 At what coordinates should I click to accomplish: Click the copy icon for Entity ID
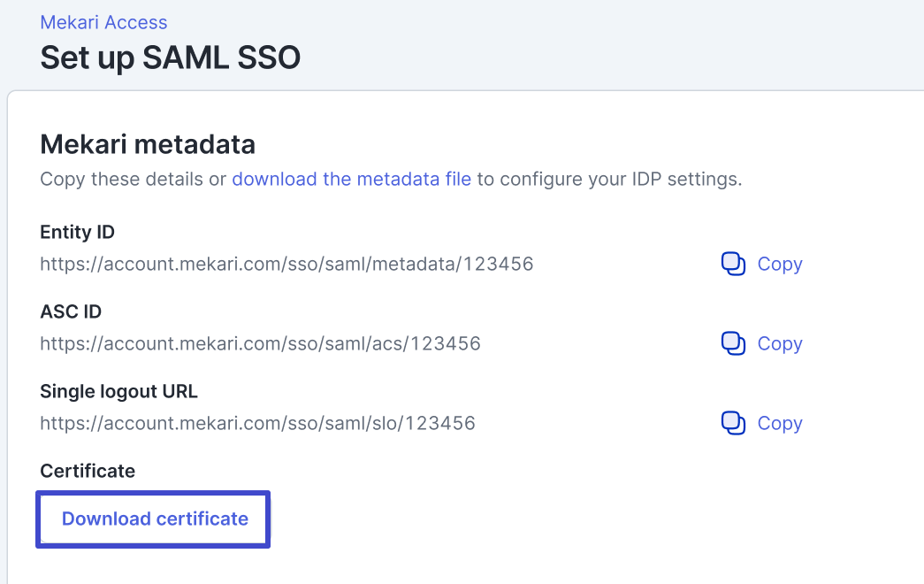734,264
